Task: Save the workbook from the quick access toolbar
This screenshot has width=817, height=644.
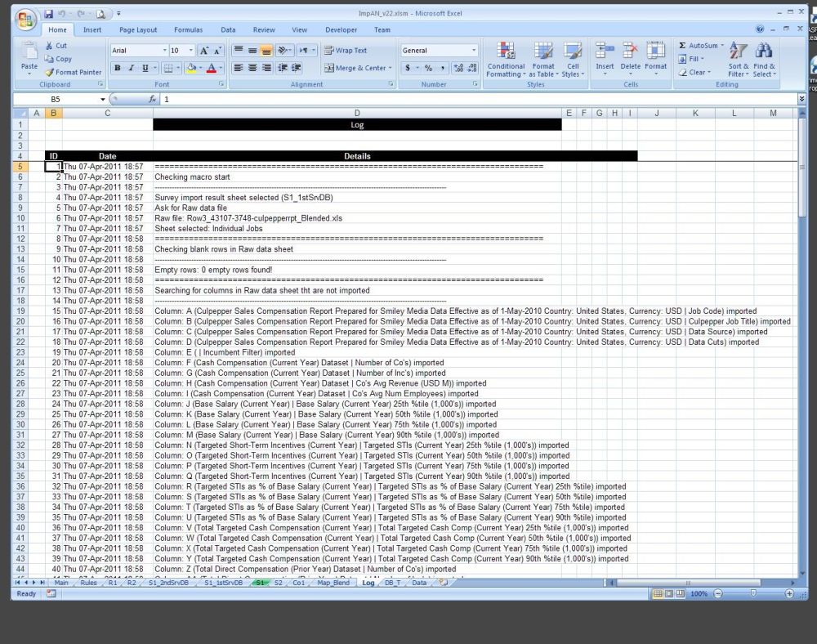Action: tap(49, 14)
